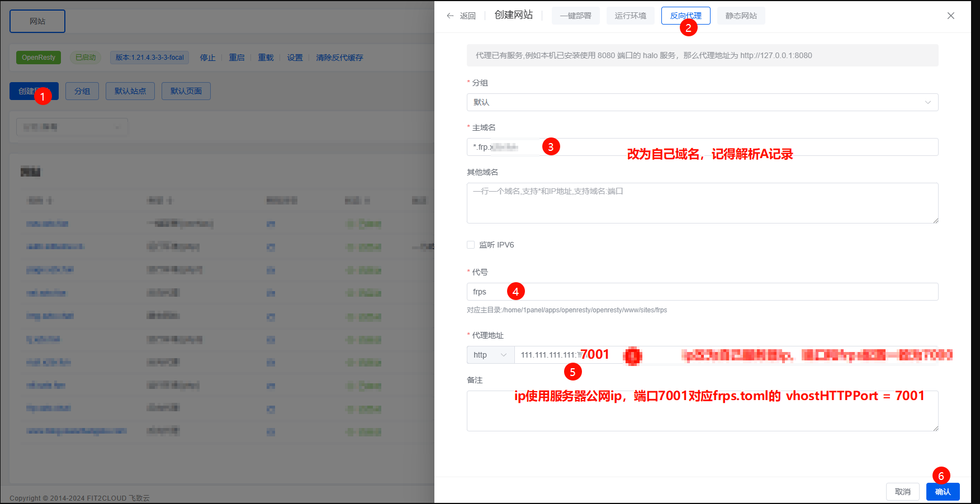The width and height of the screenshot is (980, 504).
Task: Click the 默认页面 button
Action: (x=186, y=91)
